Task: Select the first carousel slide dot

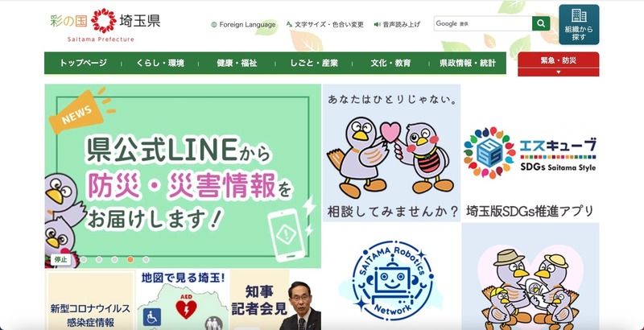Action: pyautogui.click(x=84, y=259)
